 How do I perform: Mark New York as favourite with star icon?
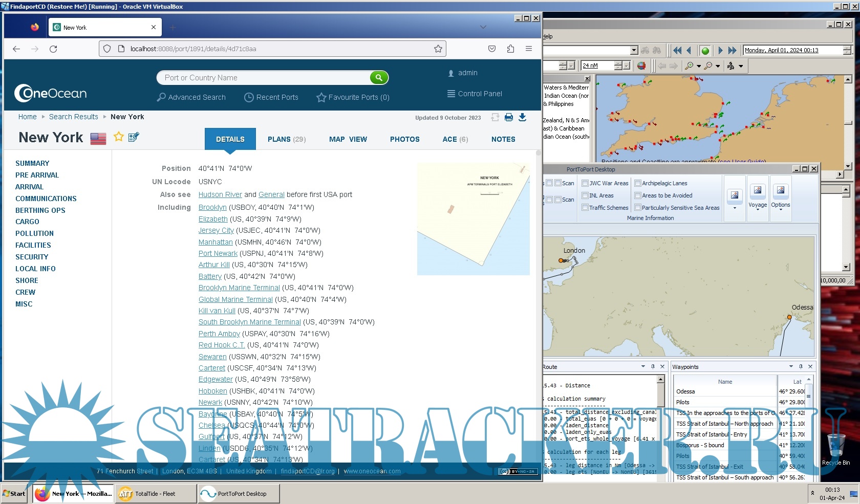(118, 137)
